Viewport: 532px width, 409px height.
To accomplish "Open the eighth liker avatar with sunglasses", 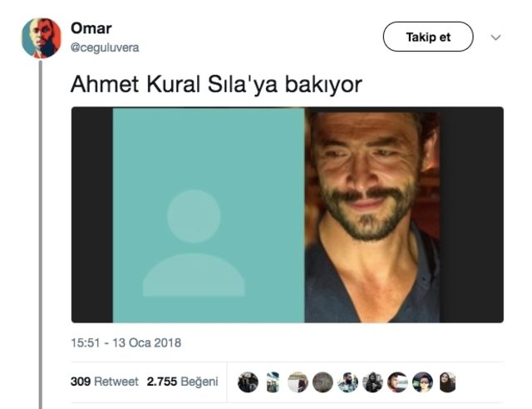I will coord(422,382).
